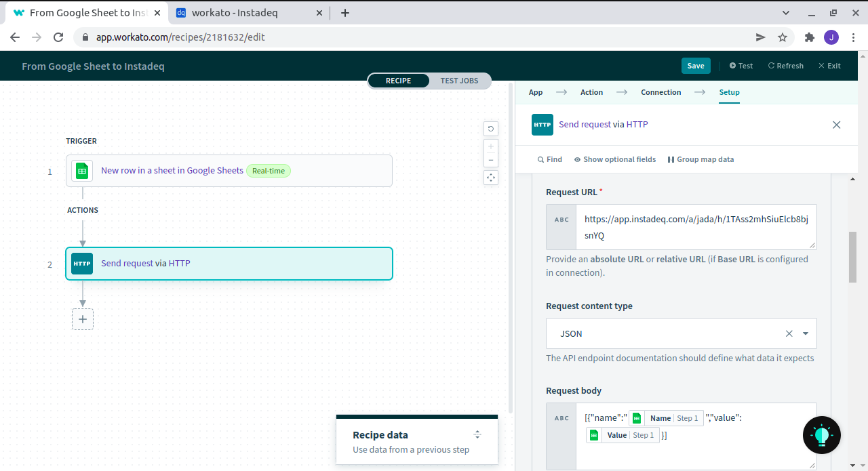Click the Real-time badge on trigger
This screenshot has height=471, width=868.
(269, 171)
